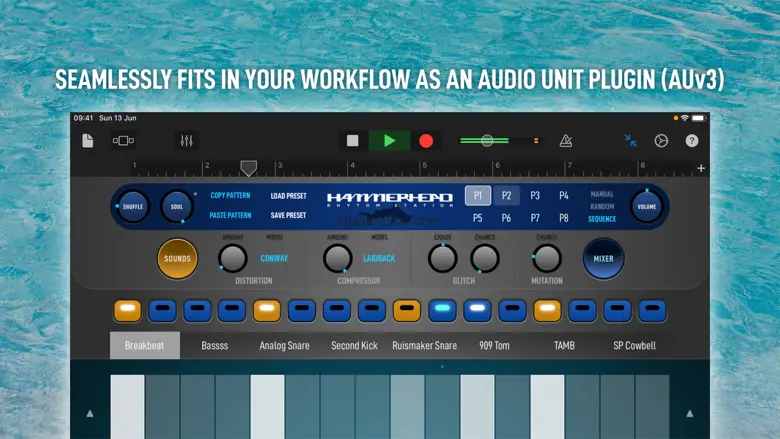Toggle the sixteenth step button

coord(652,310)
